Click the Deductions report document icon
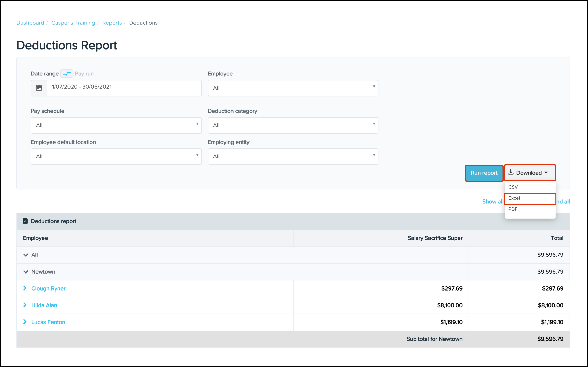 click(25, 221)
